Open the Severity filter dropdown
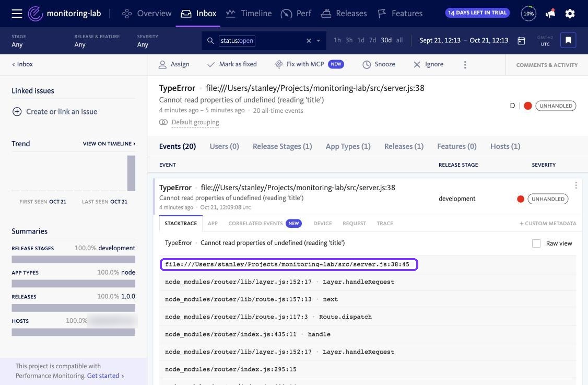588x385 pixels. click(147, 41)
